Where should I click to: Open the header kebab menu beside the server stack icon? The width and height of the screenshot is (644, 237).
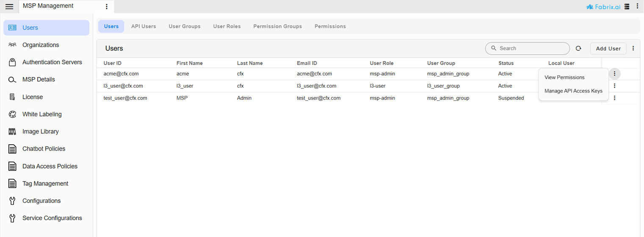click(x=637, y=6)
